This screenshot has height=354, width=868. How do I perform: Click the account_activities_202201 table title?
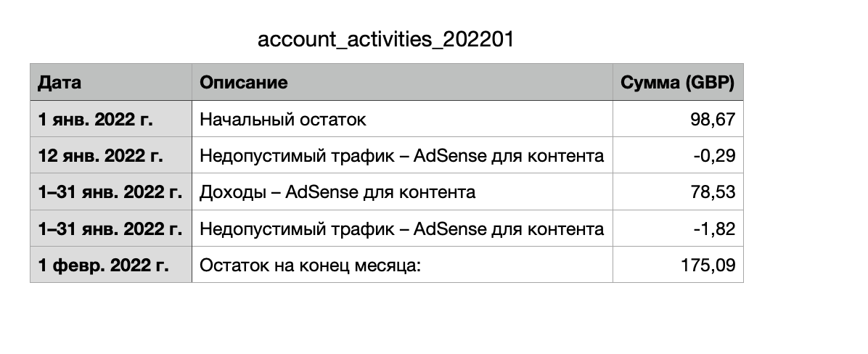[385, 39]
